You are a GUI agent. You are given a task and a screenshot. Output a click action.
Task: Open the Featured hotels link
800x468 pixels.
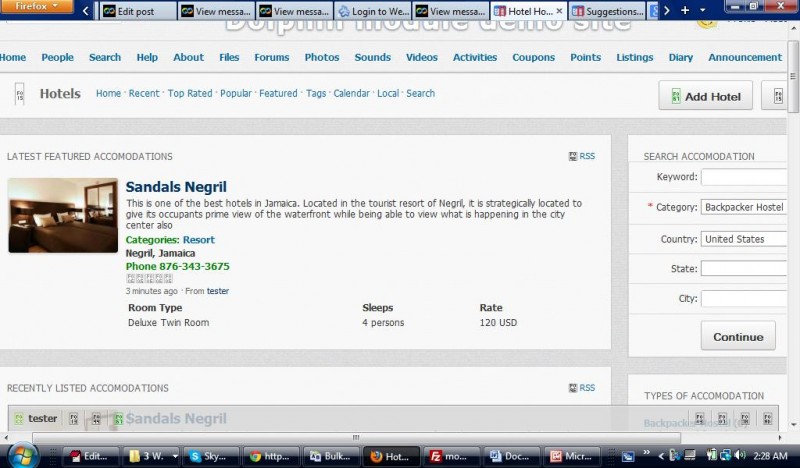278,93
